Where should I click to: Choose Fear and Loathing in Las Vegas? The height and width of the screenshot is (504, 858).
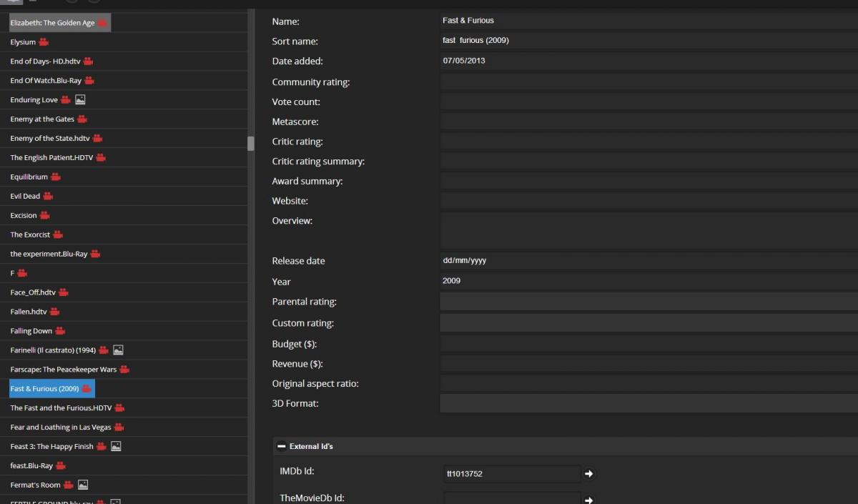(x=61, y=428)
